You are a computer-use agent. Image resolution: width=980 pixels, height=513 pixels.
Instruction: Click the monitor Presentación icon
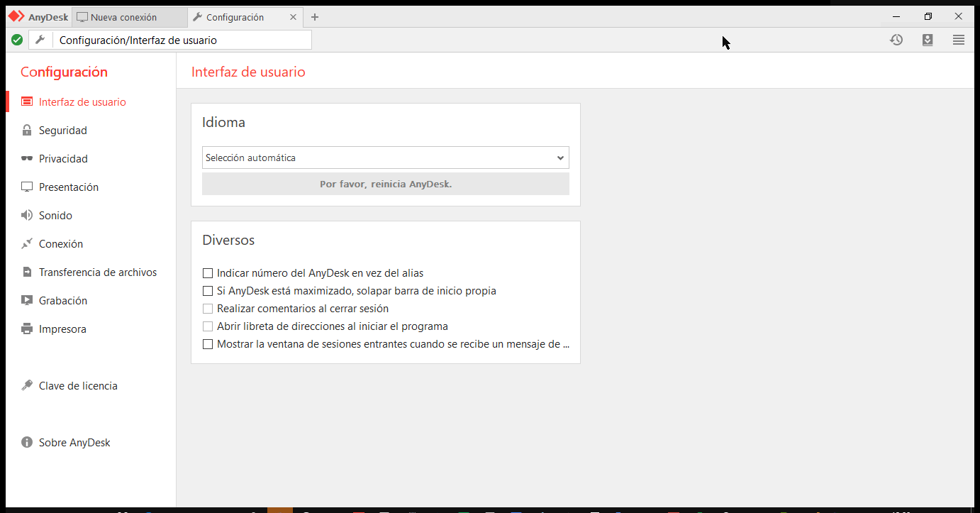click(x=27, y=187)
